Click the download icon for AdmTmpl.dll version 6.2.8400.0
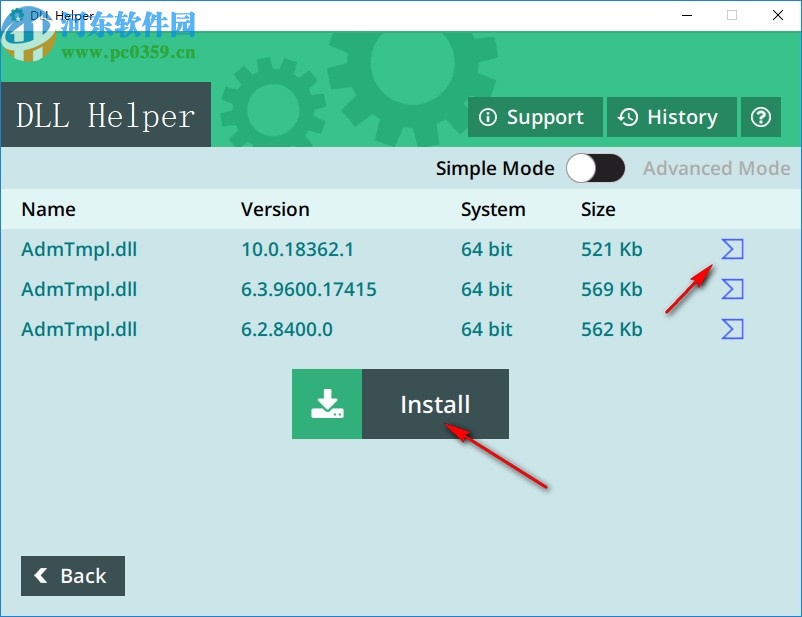 [731, 329]
